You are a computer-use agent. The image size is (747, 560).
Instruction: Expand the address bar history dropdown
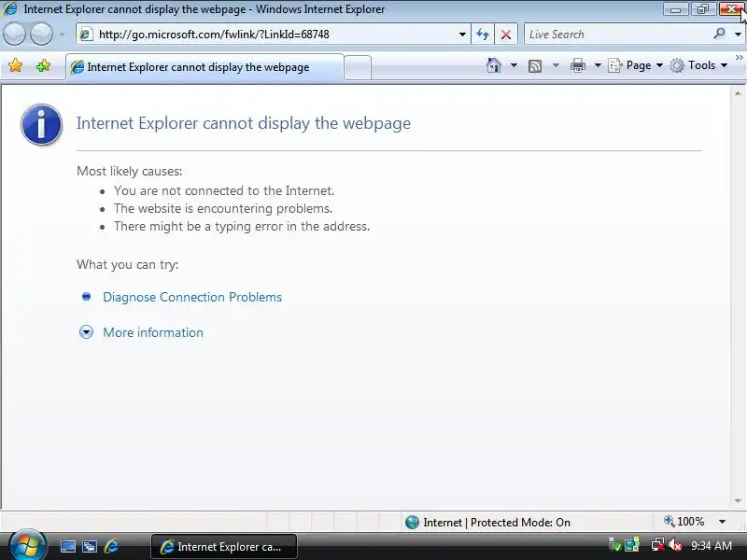[x=462, y=35]
